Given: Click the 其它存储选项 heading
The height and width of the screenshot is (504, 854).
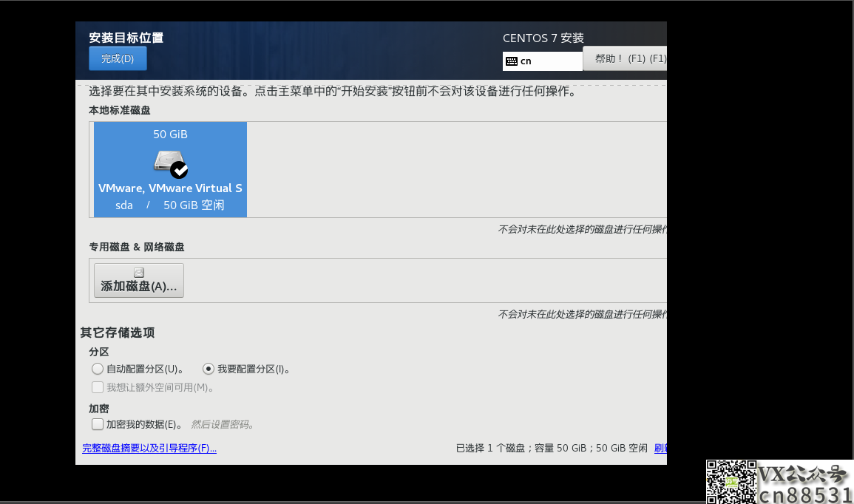Looking at the screenshot, I should [x=118, y=333].
